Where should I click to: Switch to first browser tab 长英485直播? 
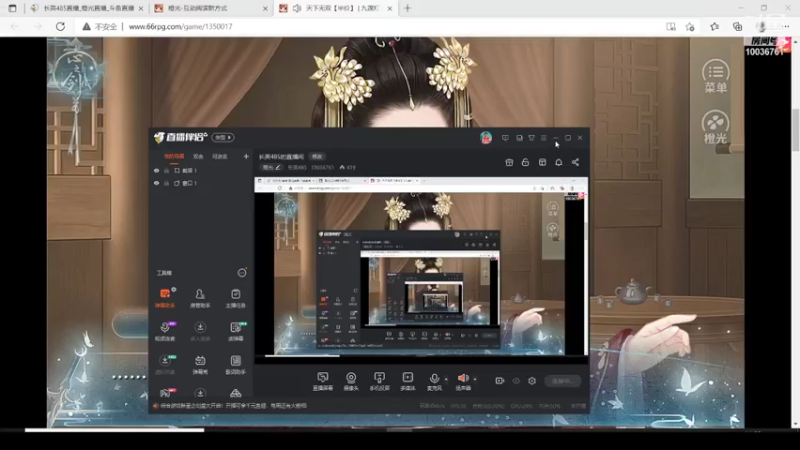pos(88,8)
